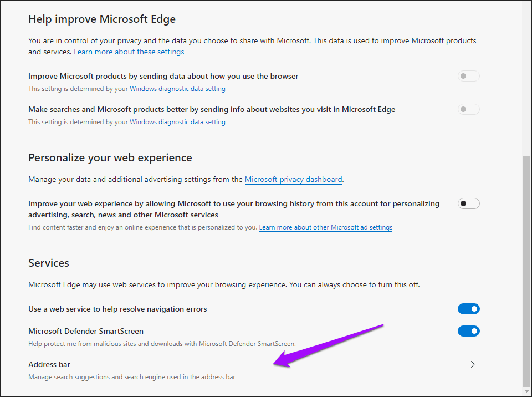The width and height of the screenshot is (532, 397).
Task: Toggle sending data about how you use the browser
Action: 468,76
